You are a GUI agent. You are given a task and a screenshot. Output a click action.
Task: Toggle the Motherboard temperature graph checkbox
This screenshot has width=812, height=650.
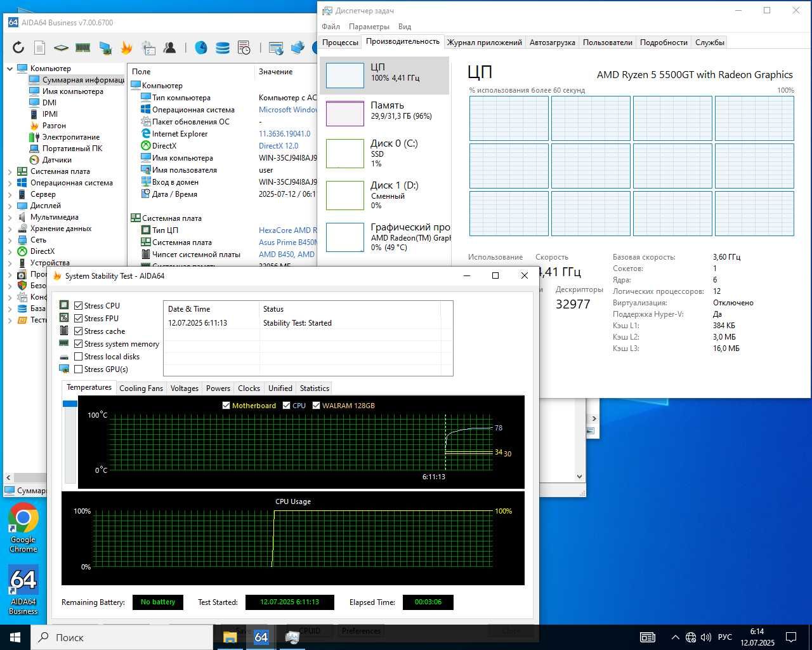tap(226, 406)
